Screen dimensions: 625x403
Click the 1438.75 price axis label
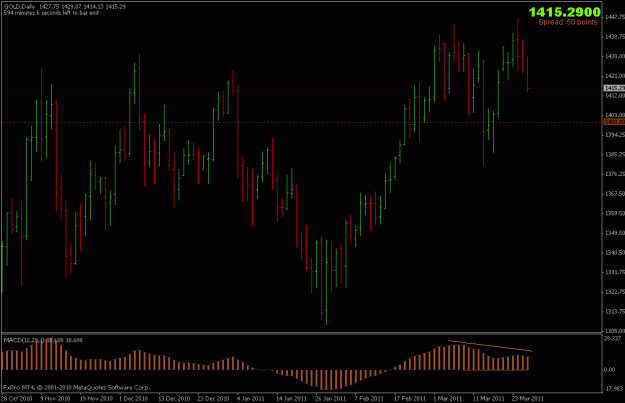click(x=615, y=37)
